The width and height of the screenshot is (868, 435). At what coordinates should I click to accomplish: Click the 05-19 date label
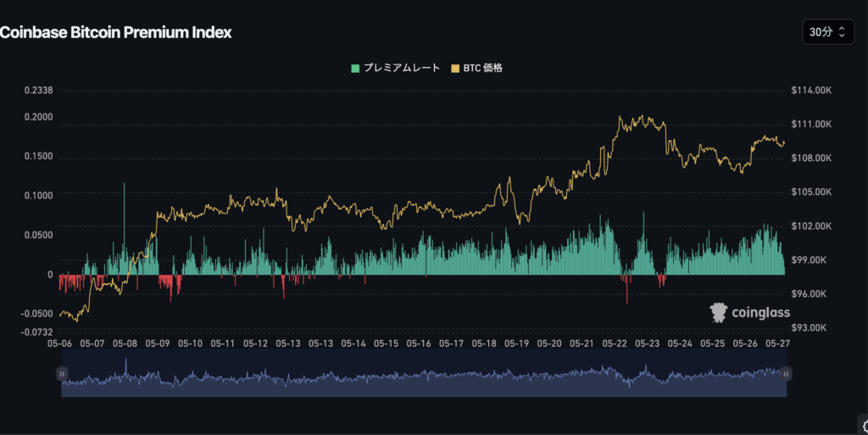pos(516,343)
